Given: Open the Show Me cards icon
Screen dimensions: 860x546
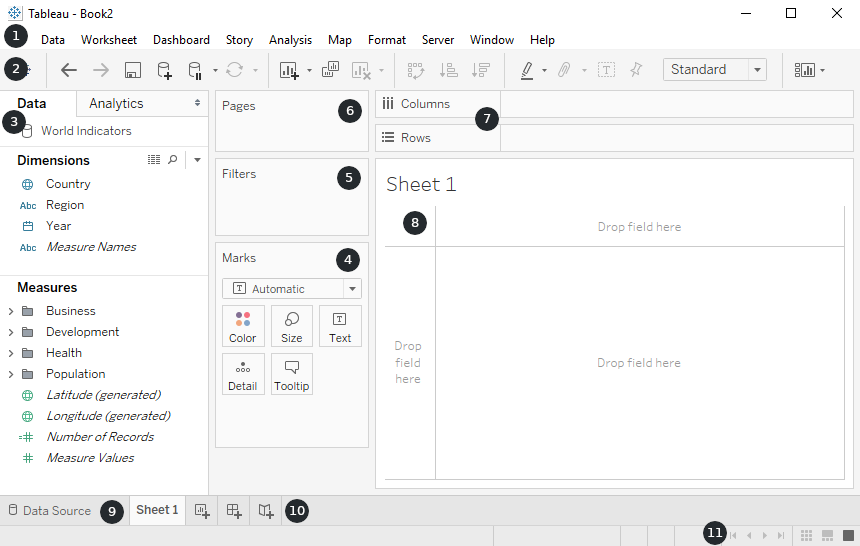Looking at the screenshot, I should [805, 70].
